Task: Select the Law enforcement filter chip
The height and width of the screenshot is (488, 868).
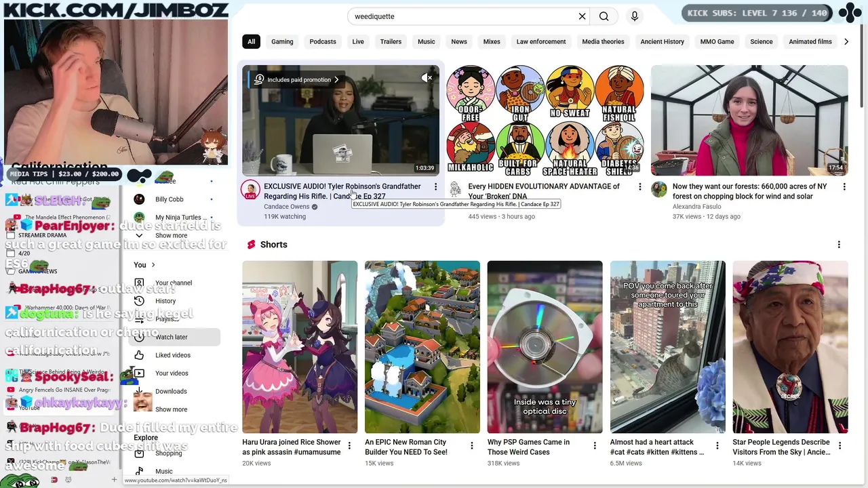Action: click(x=541, y=42)
